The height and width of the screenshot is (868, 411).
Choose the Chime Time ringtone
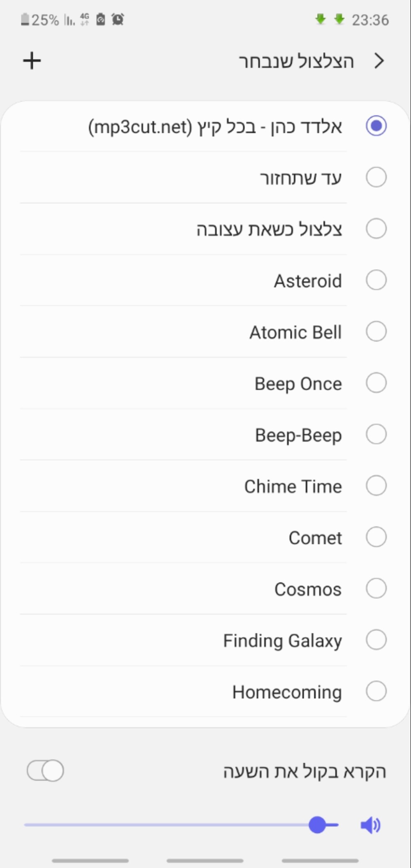click(x=205, y=486)
